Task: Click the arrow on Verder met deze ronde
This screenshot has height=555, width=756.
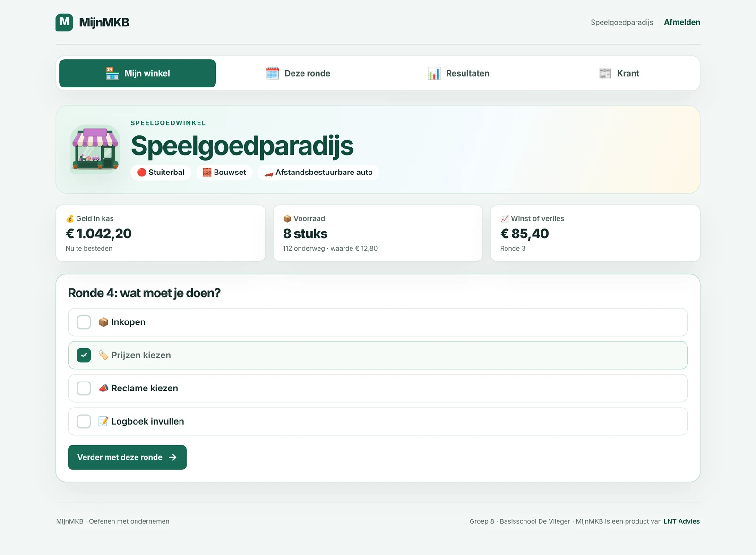Action: pos(172,457)
